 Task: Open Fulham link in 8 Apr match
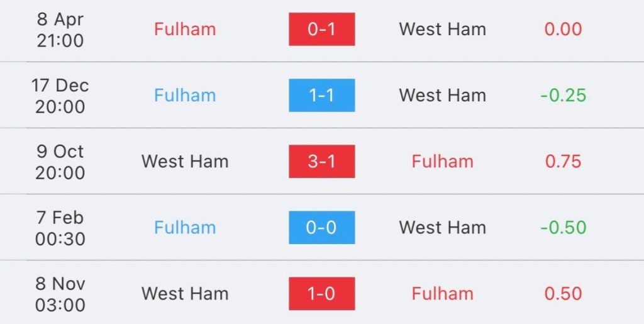coord(185,29)
